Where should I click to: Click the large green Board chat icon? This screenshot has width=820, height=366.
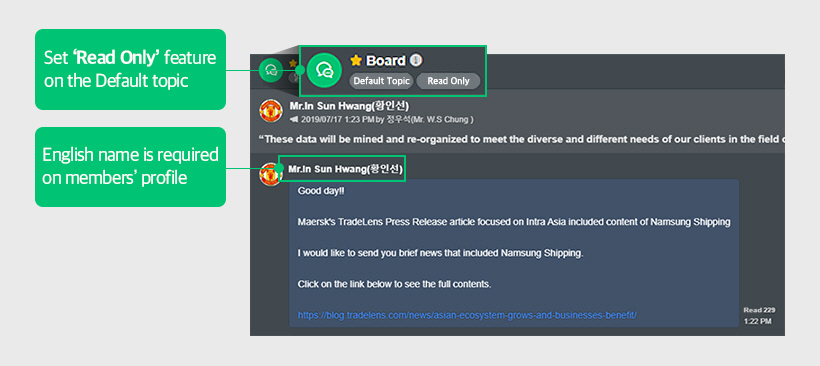click(324, 70)
